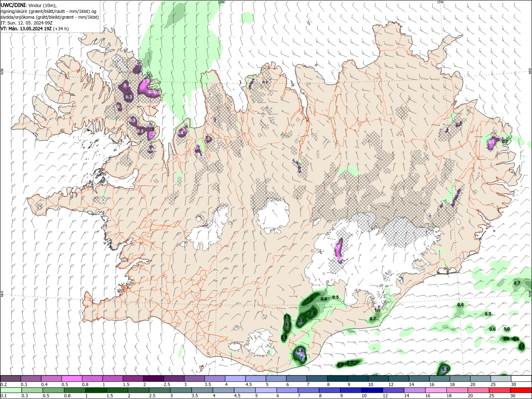Click the medium green rain swatch labeled 0.5

coord(53,390)
